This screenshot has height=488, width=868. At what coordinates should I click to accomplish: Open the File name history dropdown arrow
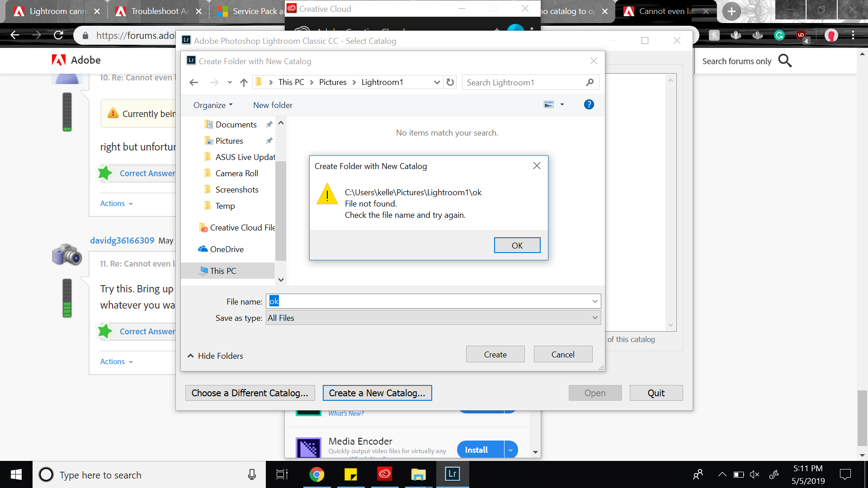pyautogui.click(x=595, y=301)
